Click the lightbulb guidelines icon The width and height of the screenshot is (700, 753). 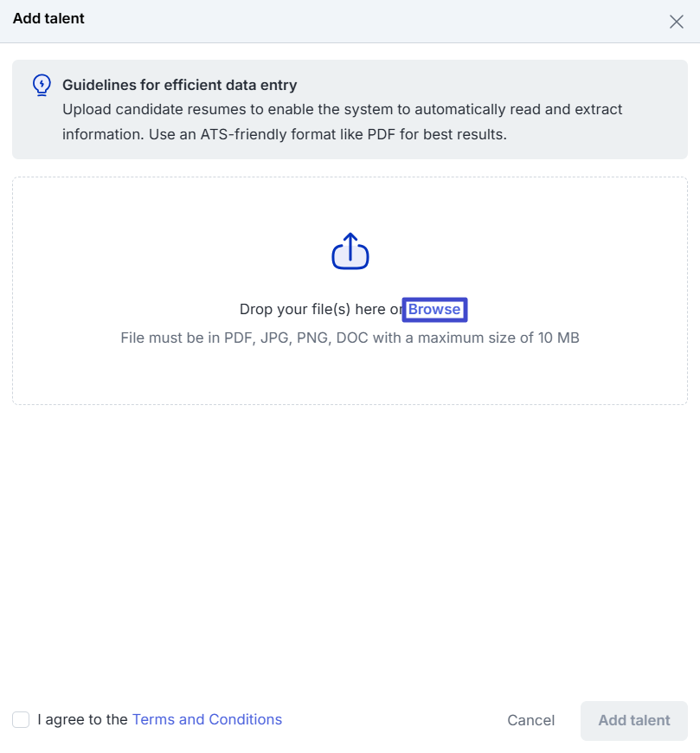click(x=42, y=85)
